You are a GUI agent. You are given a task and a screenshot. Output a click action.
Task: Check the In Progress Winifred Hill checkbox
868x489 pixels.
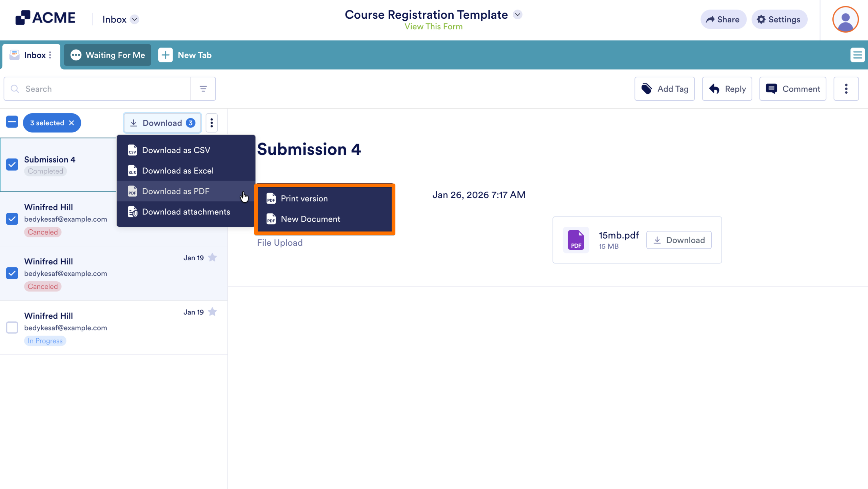point(12,327)
